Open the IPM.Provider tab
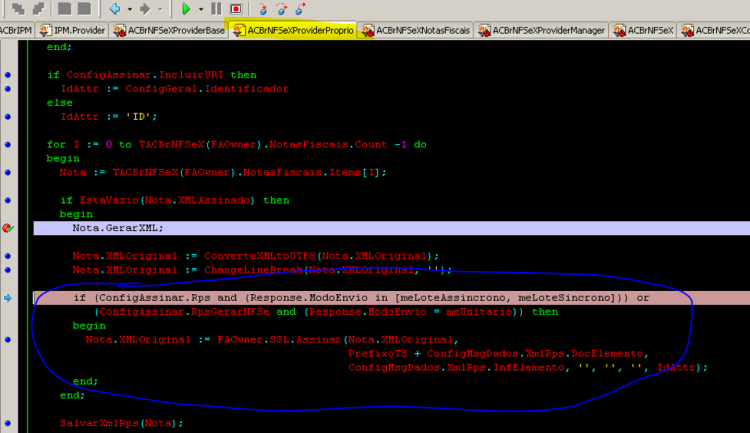This screenshot has height=433, width=750. 72,30
